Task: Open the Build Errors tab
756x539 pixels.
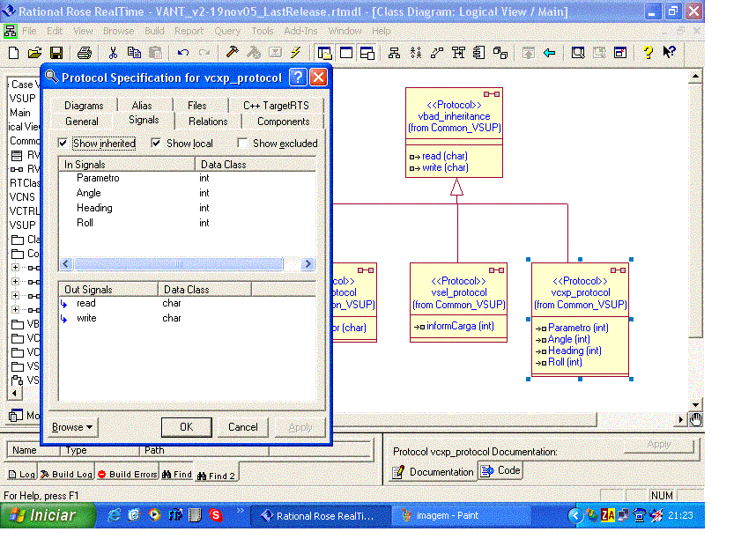Action: point(128,475)
